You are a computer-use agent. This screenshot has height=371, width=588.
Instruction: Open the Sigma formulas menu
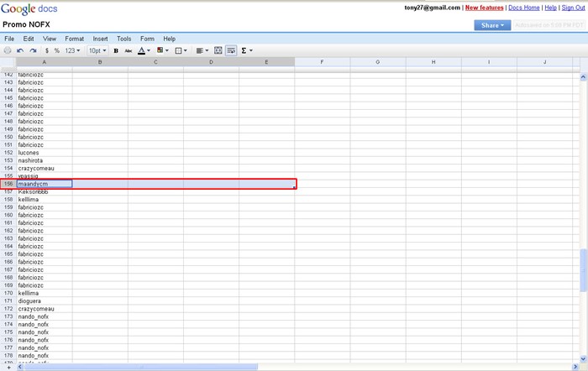click(x=247, y=50)
